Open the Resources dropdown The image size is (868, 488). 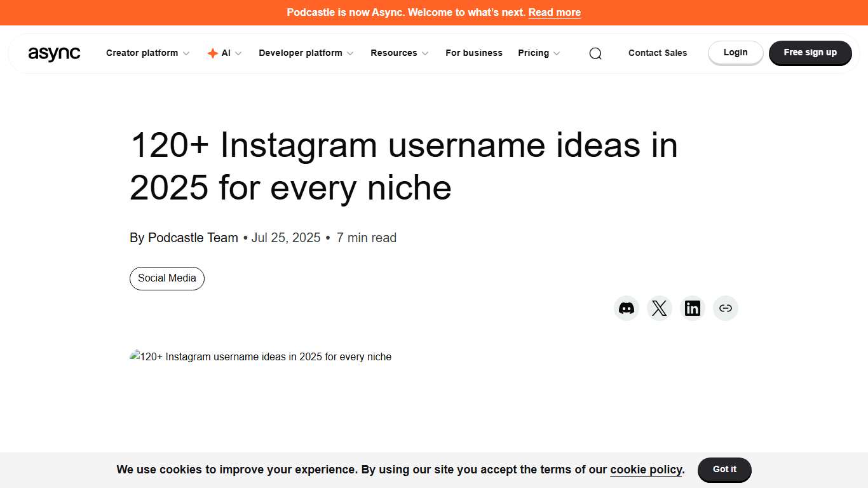pyautogui.click(x=394, y=53)
